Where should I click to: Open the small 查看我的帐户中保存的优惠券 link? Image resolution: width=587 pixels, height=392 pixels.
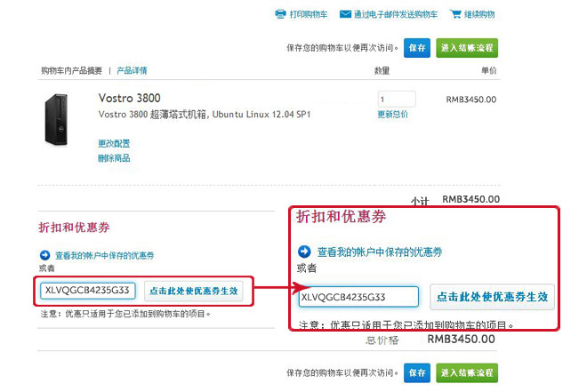[105, 255]
